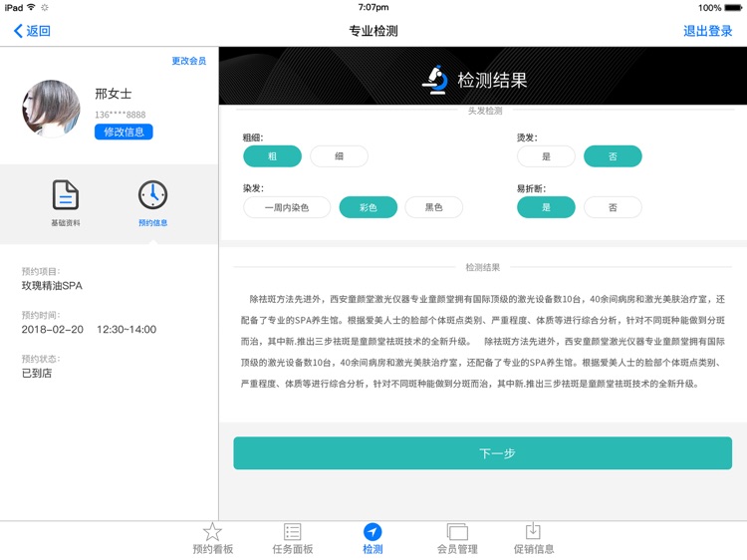Open 任务面板 list icon
This screenshot has height=560, width=747.
(292, 532)
